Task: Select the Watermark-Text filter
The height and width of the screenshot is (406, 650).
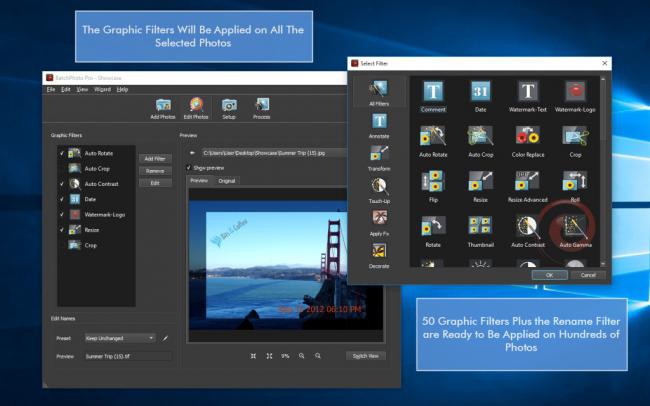Action: (527, 93)
